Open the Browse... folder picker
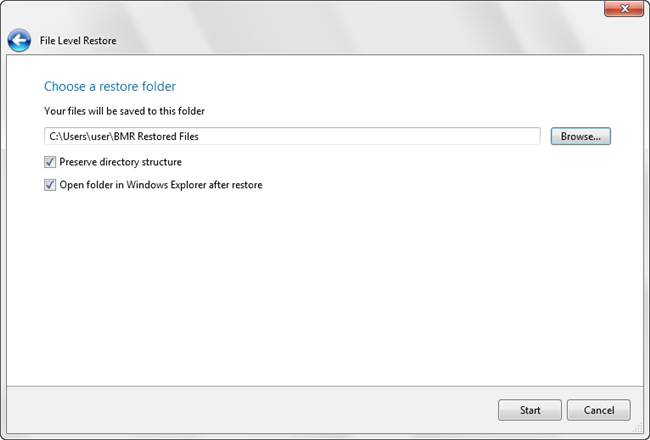This screenshot has width=650, height=440. [x=580, y=136]
